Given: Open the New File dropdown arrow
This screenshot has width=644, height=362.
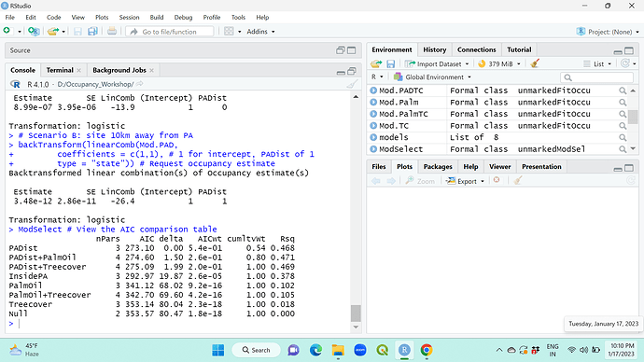Looking at the screenshot, I should coord(19,32).
